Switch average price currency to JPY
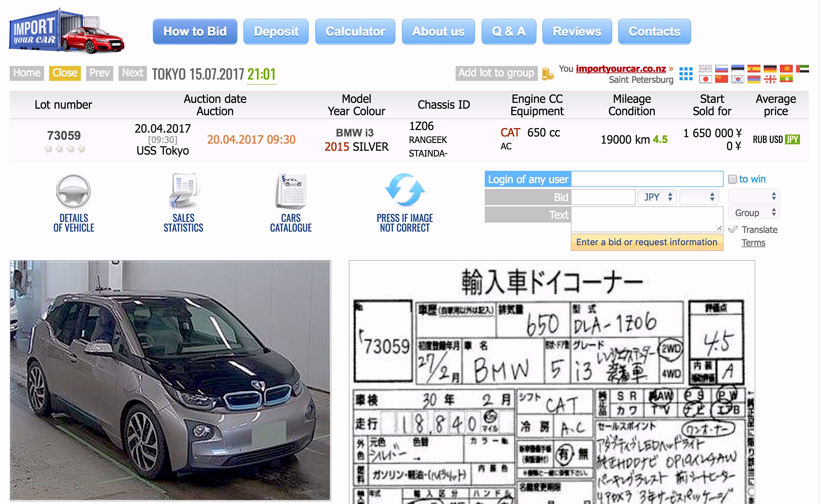Screen dimensions: 820x504 click(x=792, y=139)
